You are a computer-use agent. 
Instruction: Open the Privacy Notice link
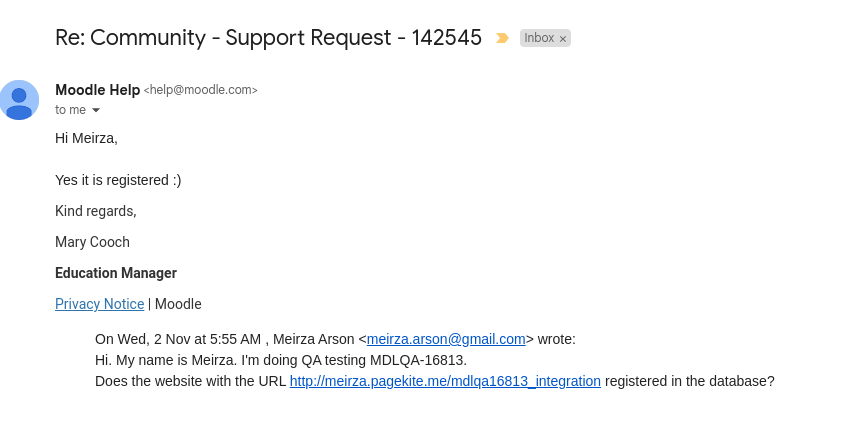[99, 304]
